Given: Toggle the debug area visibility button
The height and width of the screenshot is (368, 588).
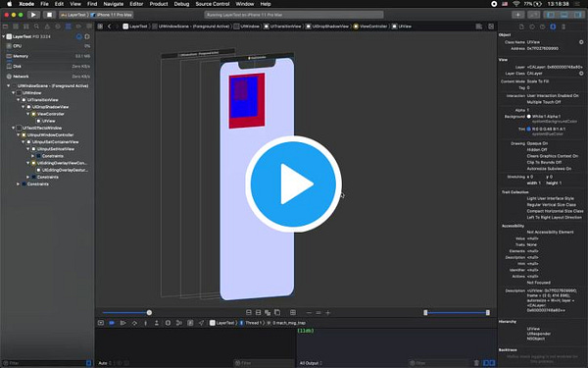Looking at the screenshot, I should pos(564,15).
